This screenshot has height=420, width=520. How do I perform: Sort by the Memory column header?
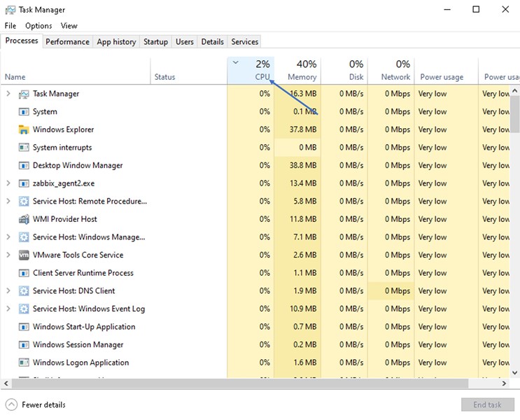click(297, 71)
